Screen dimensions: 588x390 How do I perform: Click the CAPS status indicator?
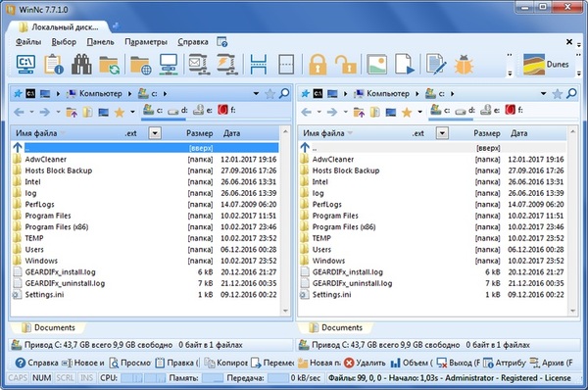[x=18, y=377]
